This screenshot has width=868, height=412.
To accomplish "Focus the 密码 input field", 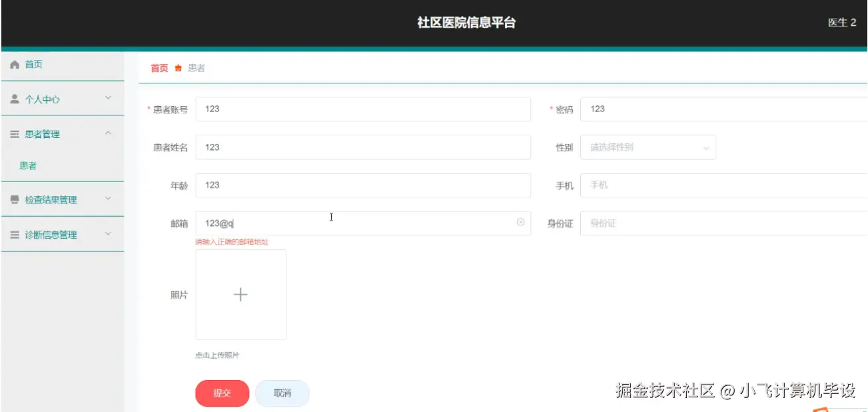I will 724,109.
